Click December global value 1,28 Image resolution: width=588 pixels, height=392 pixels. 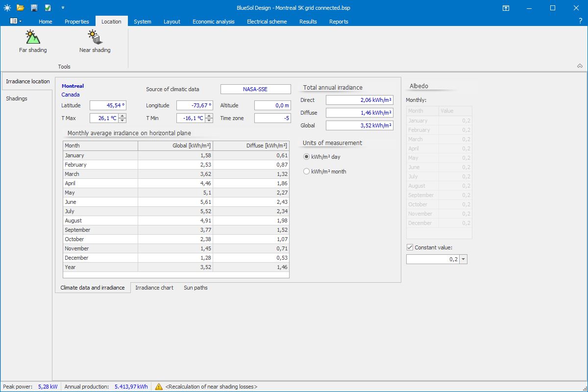pyautogui.click(x=175, y=258)
